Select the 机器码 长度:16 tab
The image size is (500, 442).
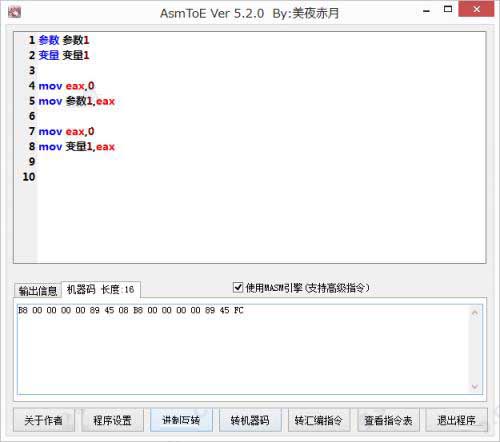101,289
